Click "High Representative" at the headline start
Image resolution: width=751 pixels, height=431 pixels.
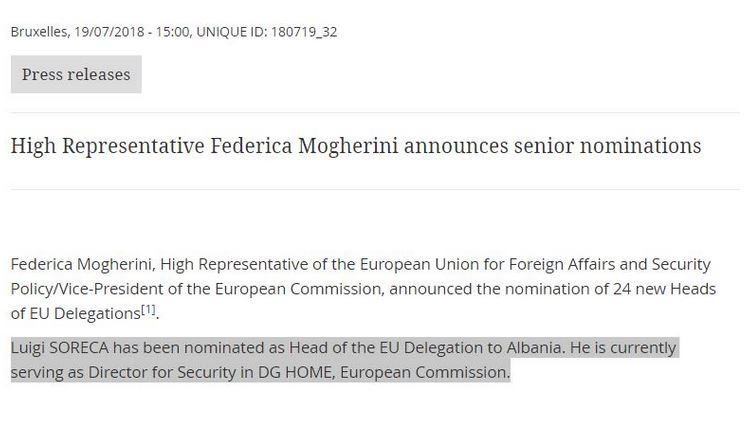[x=107, y=146]
